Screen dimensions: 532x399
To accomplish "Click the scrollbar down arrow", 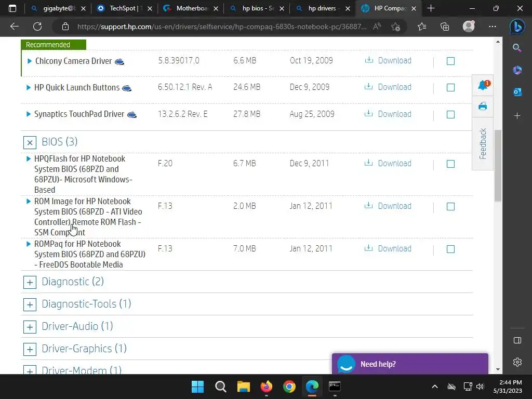I will click(x=498, y=369).
